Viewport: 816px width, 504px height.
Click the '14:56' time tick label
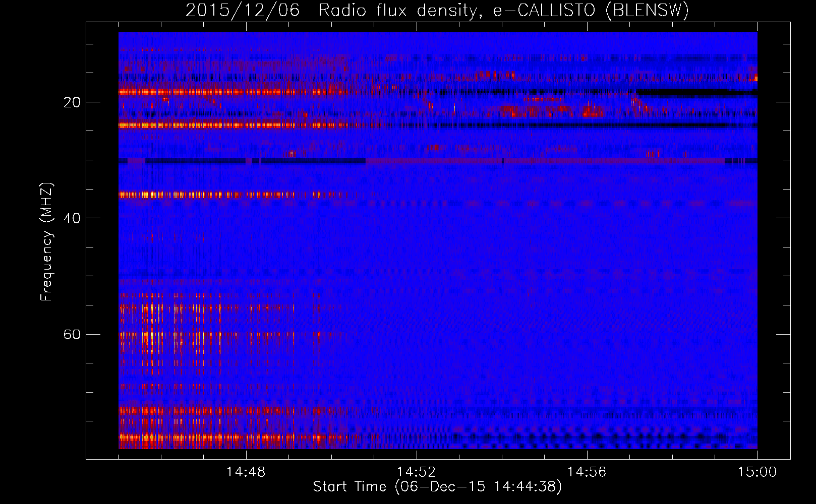(x=587, y=472)
